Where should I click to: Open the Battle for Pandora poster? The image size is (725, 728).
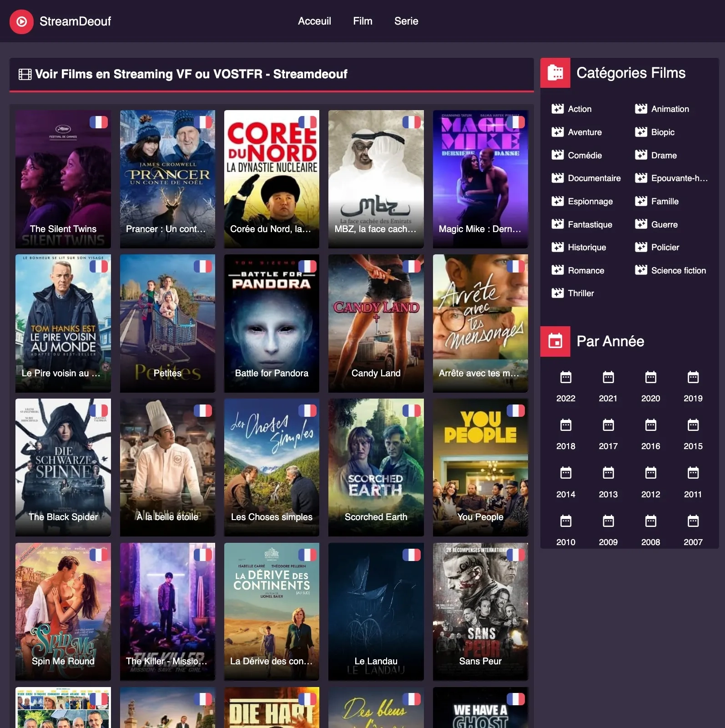[272, 323]
